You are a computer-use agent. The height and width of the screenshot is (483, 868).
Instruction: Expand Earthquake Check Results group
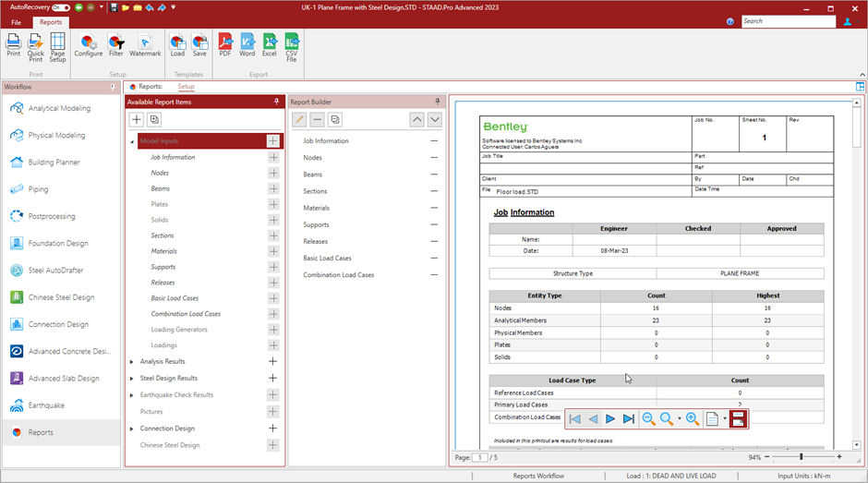tap(132, 395)
